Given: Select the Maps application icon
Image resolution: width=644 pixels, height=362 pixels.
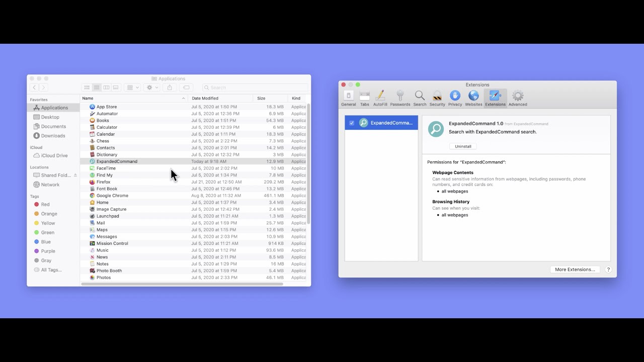Looking at the screenshot, I should click(x=92, y=230).
